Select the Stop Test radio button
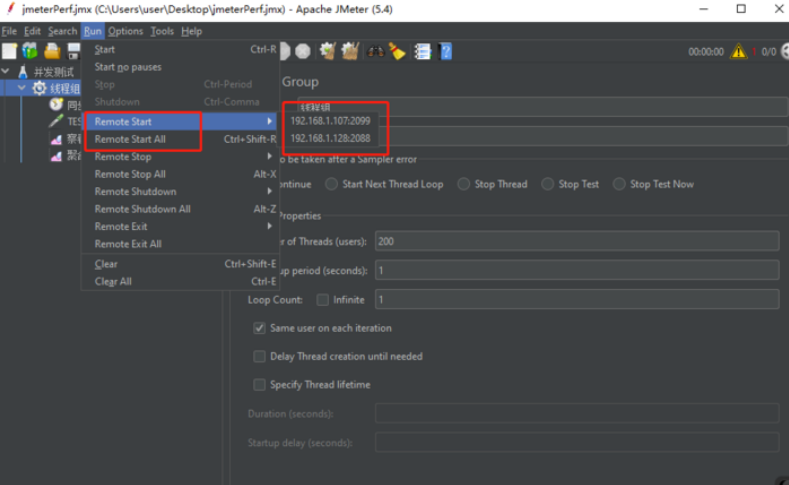Image resolution: width=789 pixels, height=485 pixels. point(547,184)
